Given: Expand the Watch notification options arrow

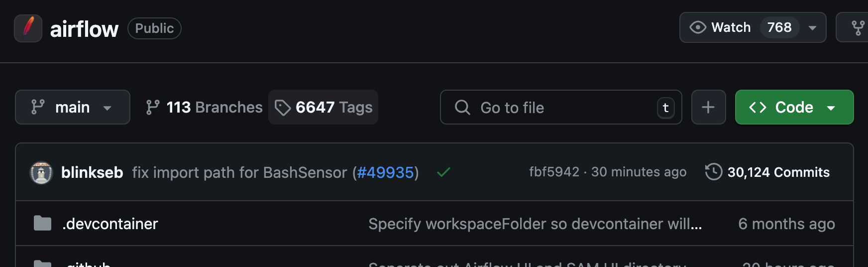Looking at the screenshot, I should pyautogui.click(x=813, y=28).
